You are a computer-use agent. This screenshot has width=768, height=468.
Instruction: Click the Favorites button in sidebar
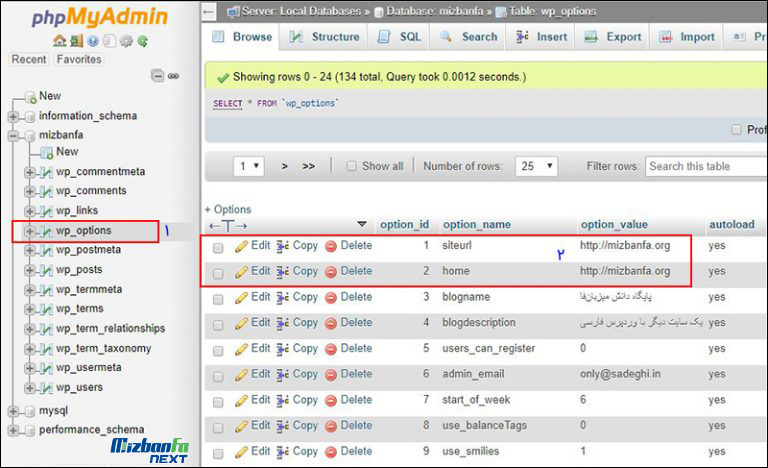tap(79, 59)
